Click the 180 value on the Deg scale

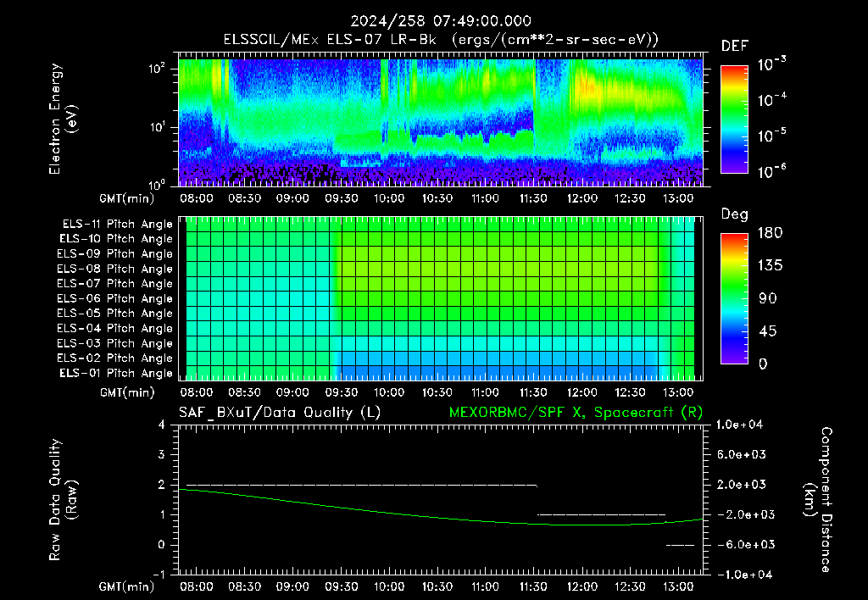point(770,233)
